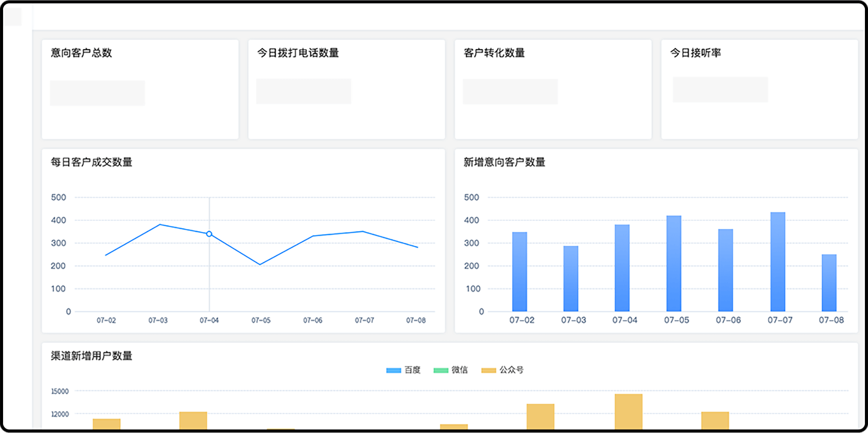
Task: Click the 渠道新增用户数量 chart heading
Action: 92,356
